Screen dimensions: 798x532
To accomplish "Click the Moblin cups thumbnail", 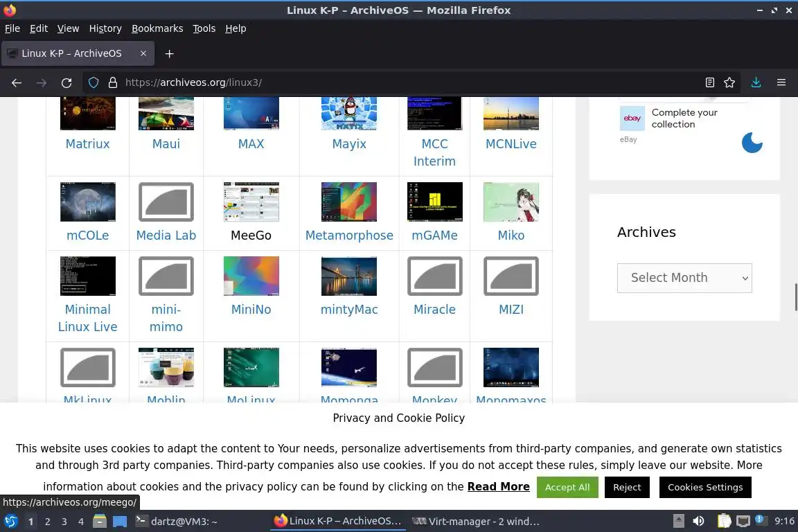I will tap(166, 368).
